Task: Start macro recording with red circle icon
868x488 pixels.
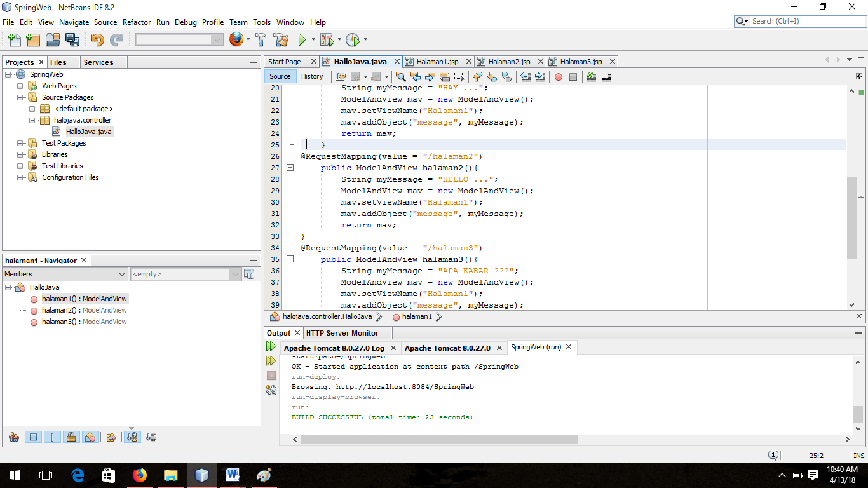Action: (559, 77)
